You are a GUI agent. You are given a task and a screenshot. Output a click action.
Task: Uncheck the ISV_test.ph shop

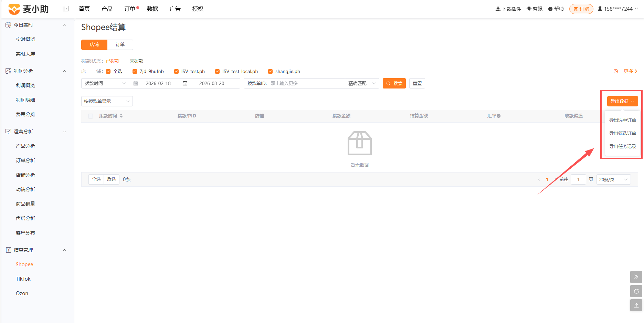point(176,71)
